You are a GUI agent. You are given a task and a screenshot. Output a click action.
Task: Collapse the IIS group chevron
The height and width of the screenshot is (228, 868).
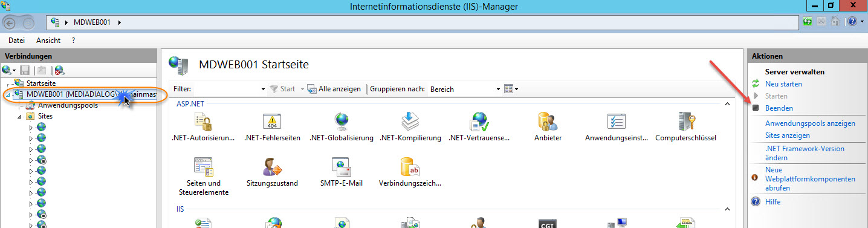tap(728, 209)
